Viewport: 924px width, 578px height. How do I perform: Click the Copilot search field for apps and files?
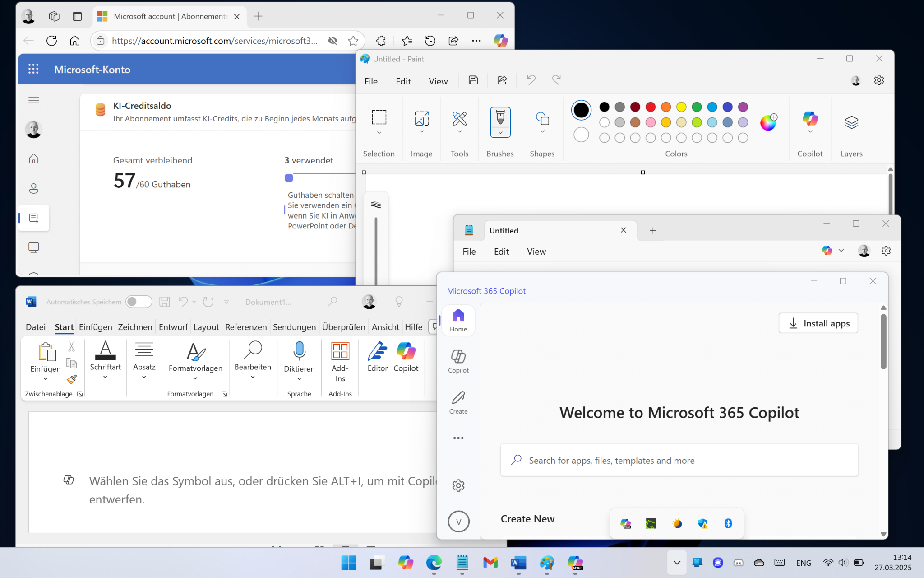click(x=679, y=460)
